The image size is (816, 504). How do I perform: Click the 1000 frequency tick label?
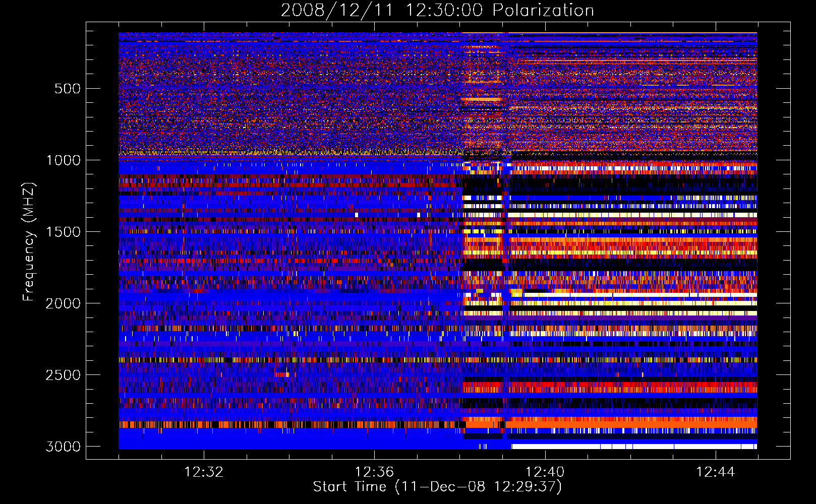63,161
